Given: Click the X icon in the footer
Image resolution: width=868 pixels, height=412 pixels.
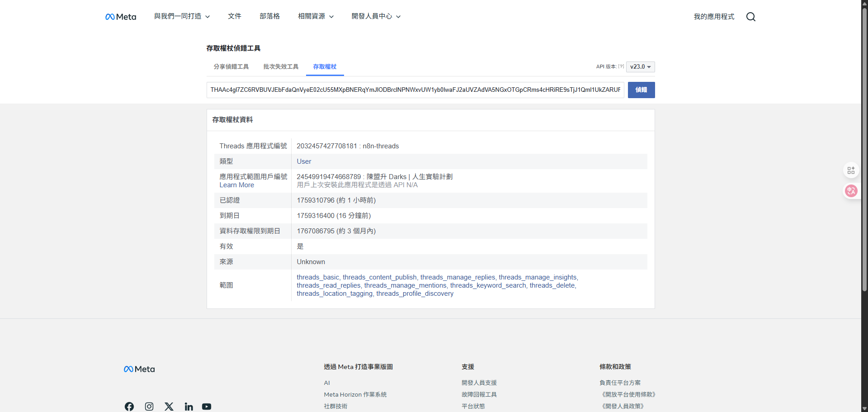Looking at the screenshot, I should 169,406.
